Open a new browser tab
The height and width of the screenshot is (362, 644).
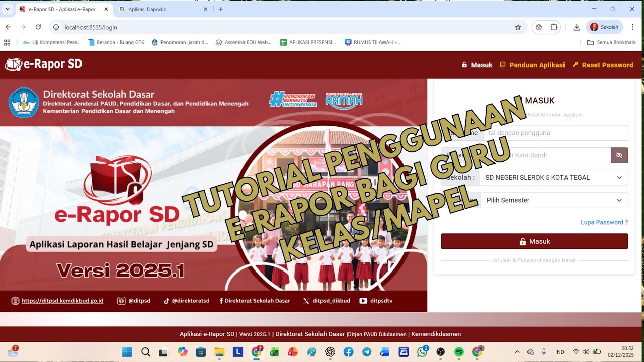click(221, 9)
